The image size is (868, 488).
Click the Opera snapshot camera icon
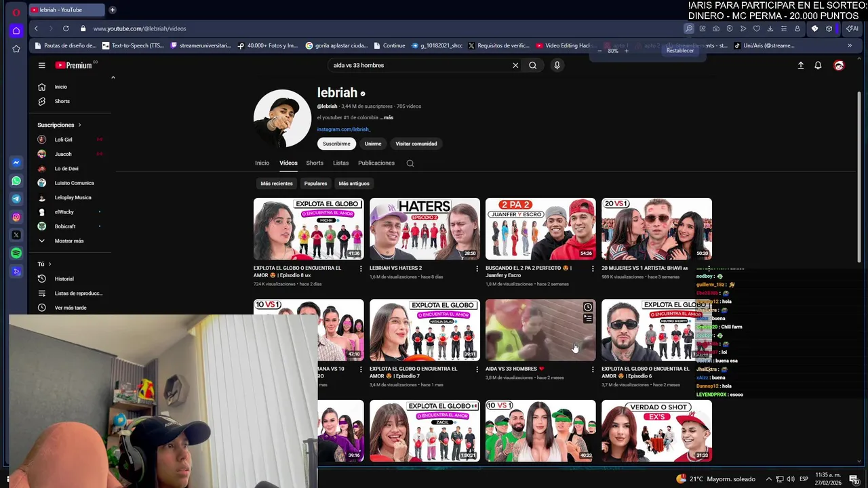[x=716, y=28]
